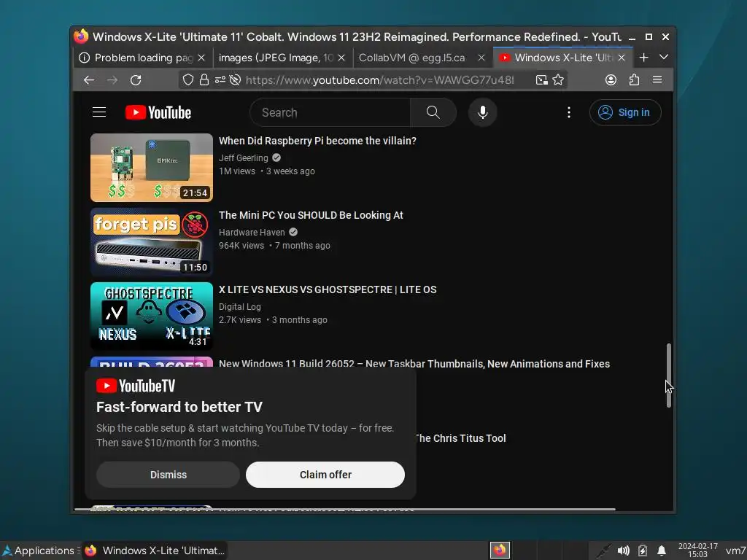Open 'X LITE VS NEXUS VS GHOSTSPECTRE' video title
Image resolution: width=747 pixels, height=560 pixels.
(x=328, y=289)
